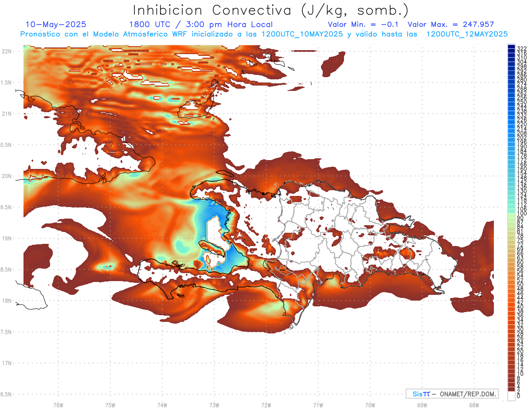Click the '17N' latitude label
Image resolution: width=532 pixels, height=411 pixels.
tap(6, 363)
